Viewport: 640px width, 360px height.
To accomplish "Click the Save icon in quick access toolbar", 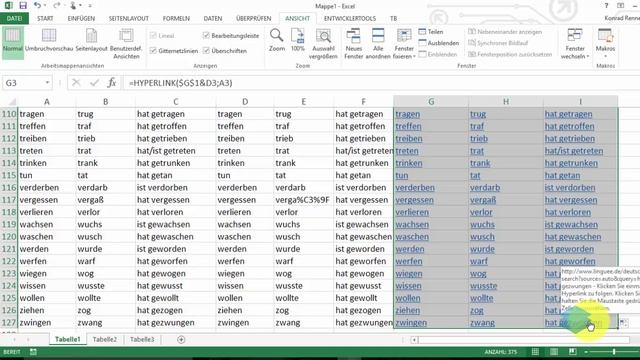I will (23, 6).
